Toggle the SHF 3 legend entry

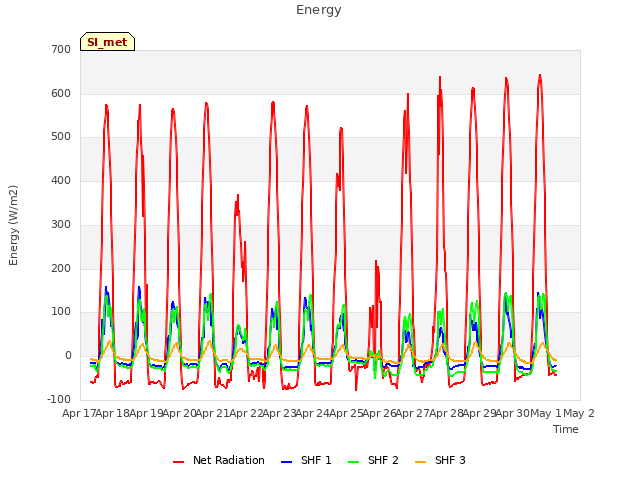[440, 460]
